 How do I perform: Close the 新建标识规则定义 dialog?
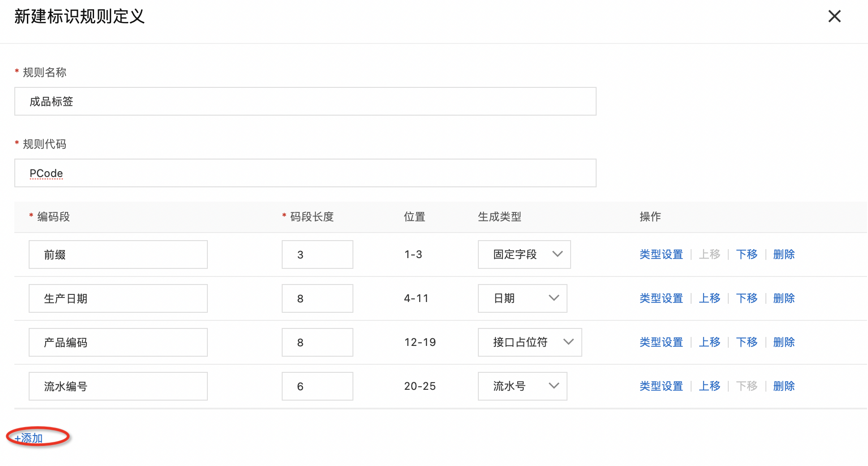tap(834, 17)
